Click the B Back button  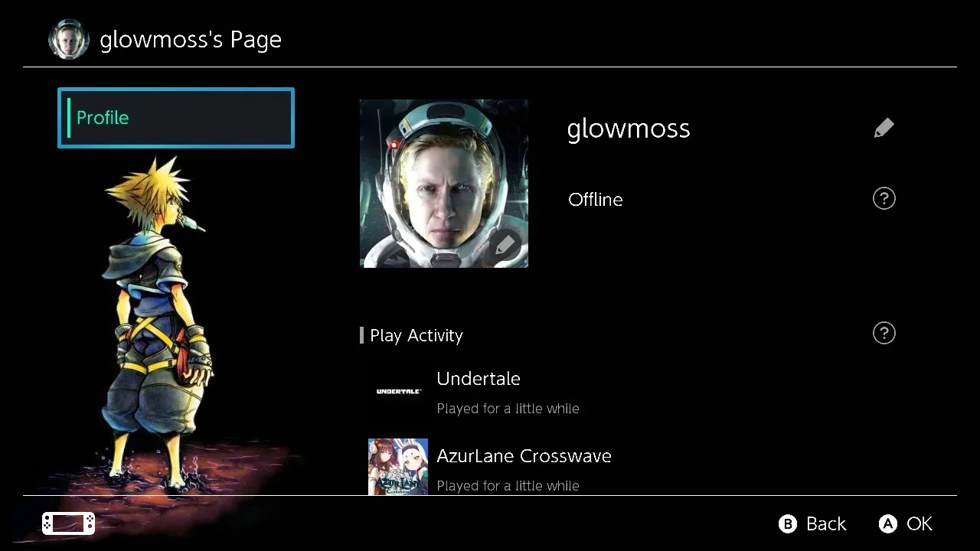pos(812,523)
